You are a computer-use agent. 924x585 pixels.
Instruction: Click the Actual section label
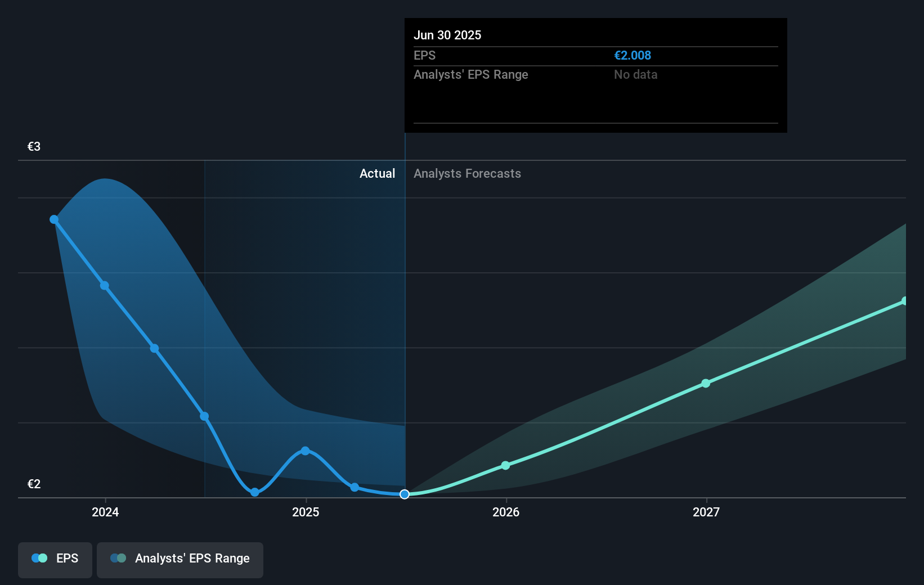click(377, 173)
